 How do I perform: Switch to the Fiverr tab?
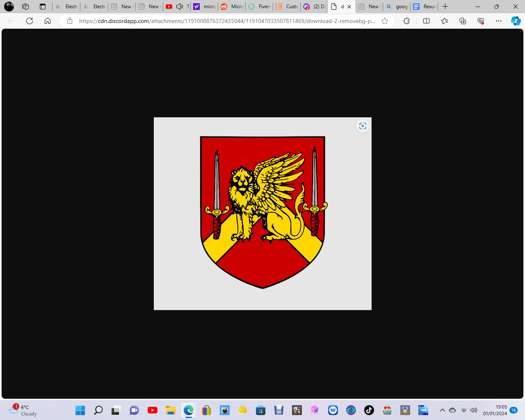260,7
